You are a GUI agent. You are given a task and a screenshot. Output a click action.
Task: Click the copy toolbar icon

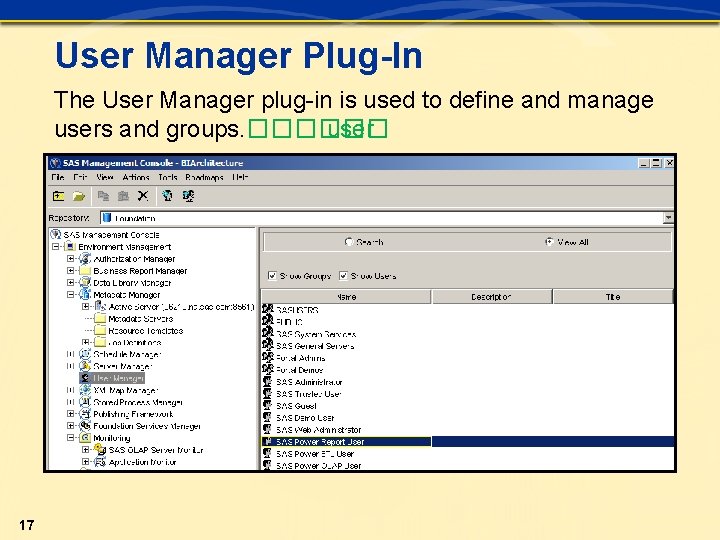click(x=103, y=196)
